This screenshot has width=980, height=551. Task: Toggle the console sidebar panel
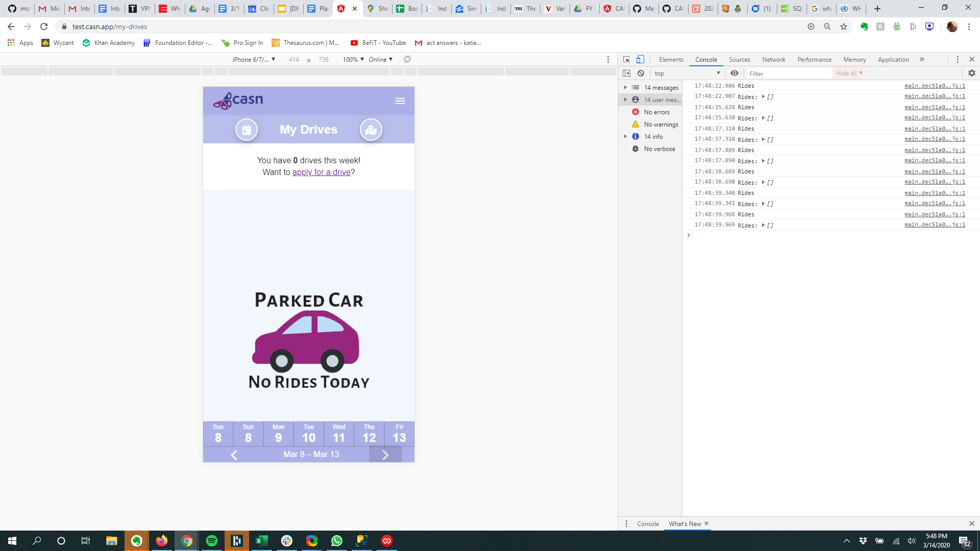626,73
